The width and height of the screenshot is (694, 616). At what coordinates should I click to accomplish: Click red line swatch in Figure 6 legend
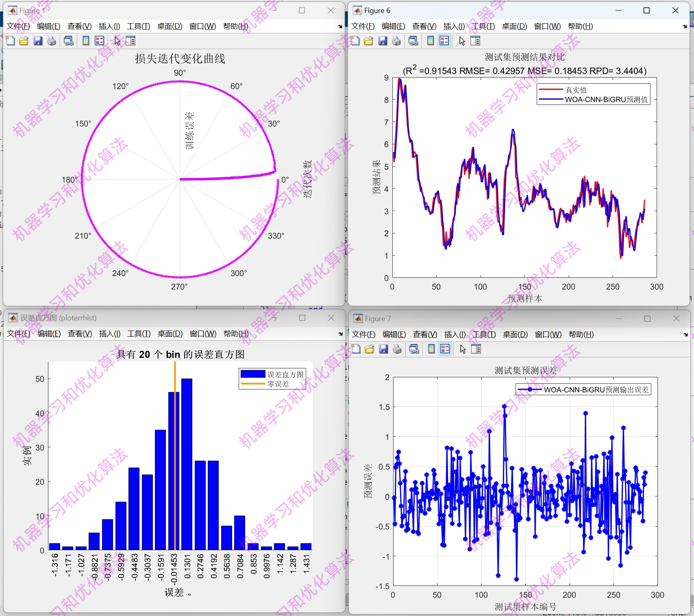point(551,89)
